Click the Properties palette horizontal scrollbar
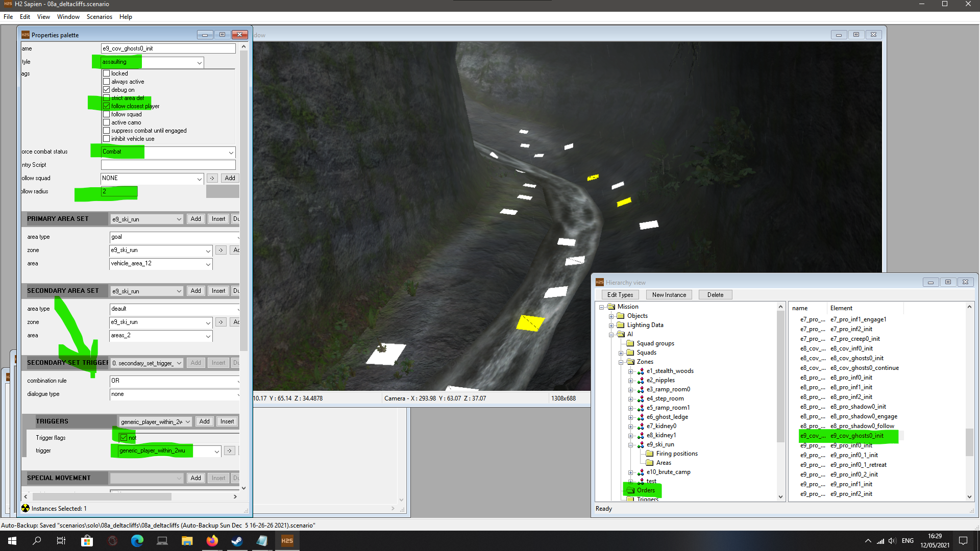Image resolution: width=980 pixels, height=551 pixels. click(x=102, y=496)
